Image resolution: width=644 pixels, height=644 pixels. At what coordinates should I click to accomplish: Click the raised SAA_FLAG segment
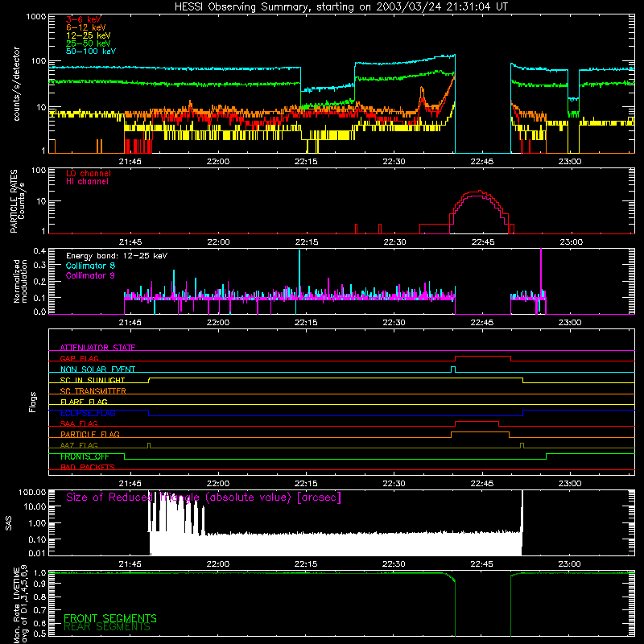(477, 422)
